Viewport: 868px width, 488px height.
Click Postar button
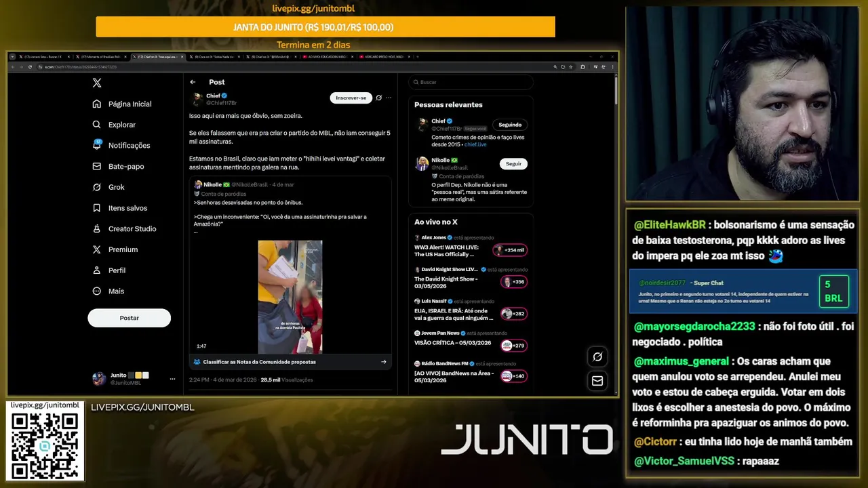point(129,318)
